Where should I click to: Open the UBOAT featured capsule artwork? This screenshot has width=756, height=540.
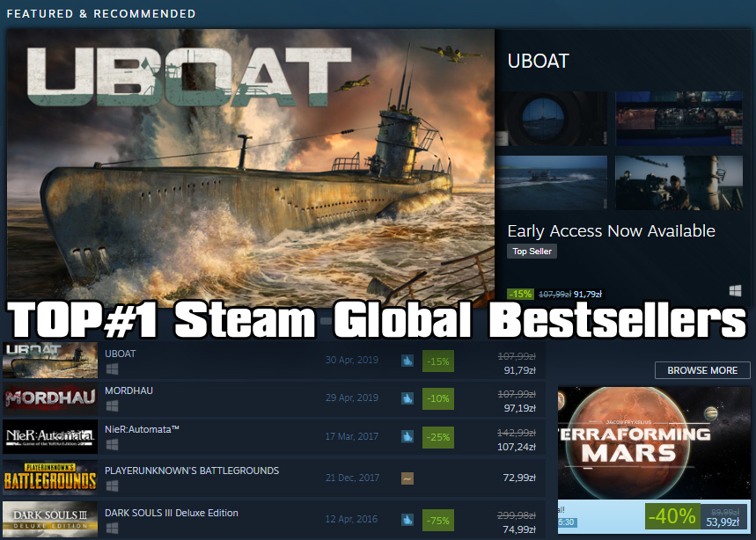click(250, 166)
